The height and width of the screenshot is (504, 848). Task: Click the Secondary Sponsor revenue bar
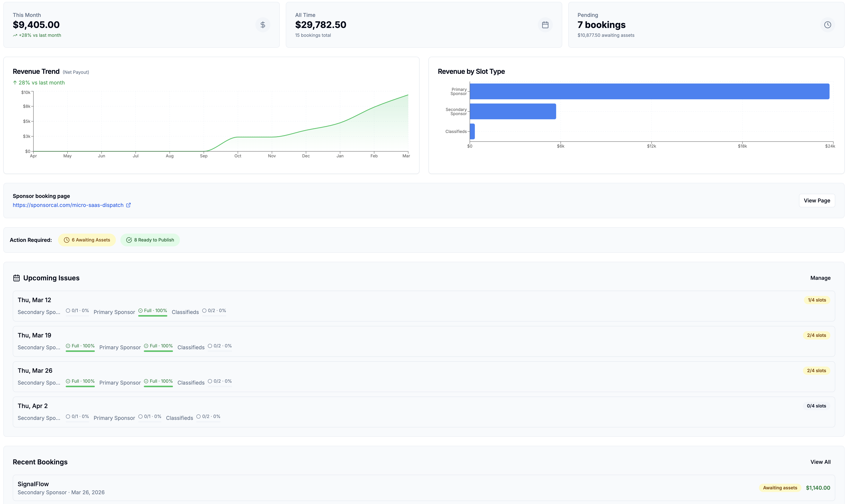point(512,111)
